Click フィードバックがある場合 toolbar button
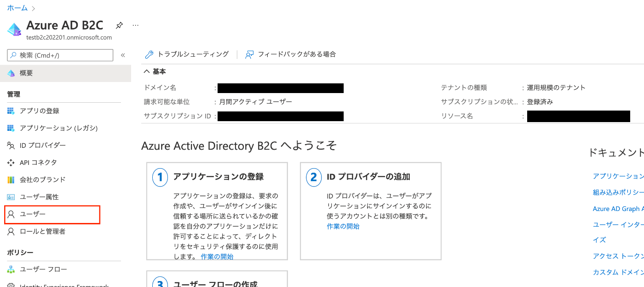The image size is (644, 287). [291, 54]
